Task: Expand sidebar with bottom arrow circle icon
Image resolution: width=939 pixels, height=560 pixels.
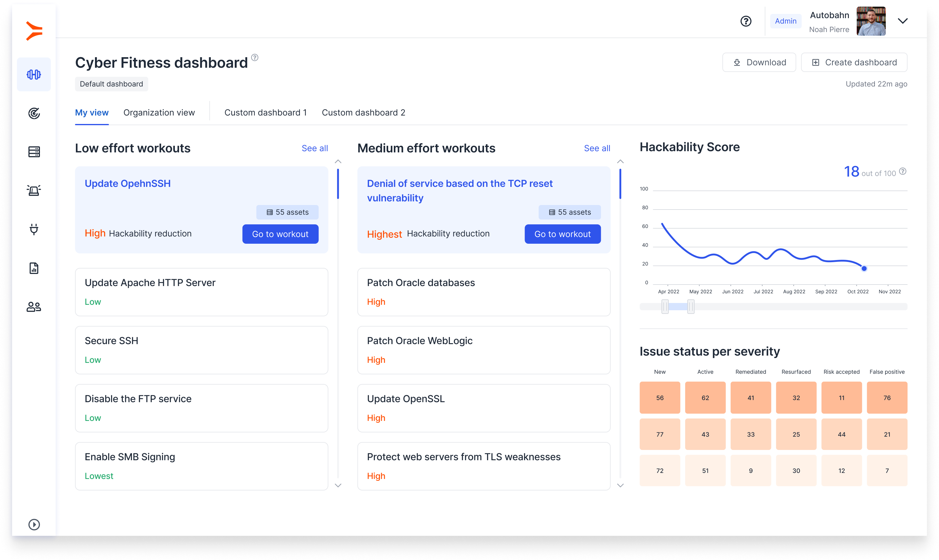Action: click(x=34, y=524)
